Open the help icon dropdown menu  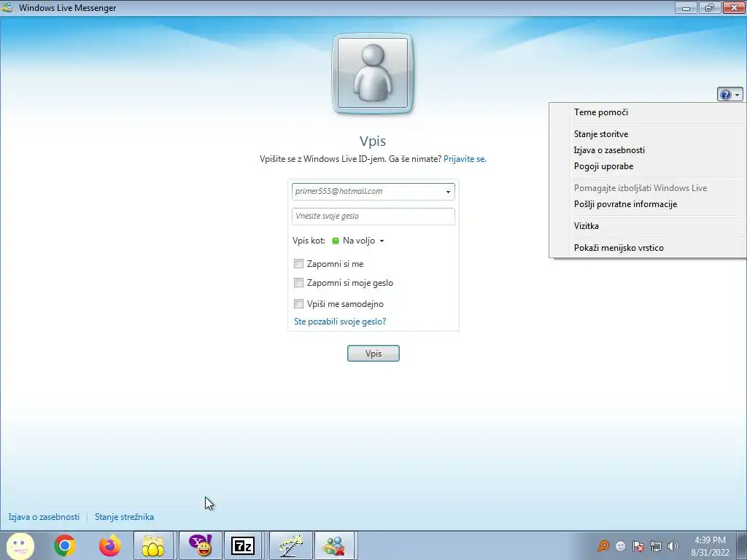click(729, 94)
